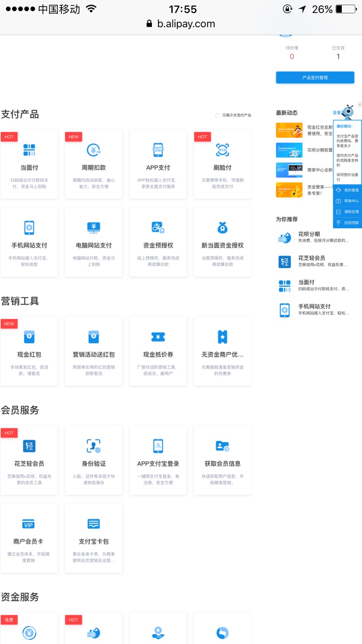Viewport: 362px width, 644px height.
Task: Close the ant assistant help widget
Action: [359, 105]
